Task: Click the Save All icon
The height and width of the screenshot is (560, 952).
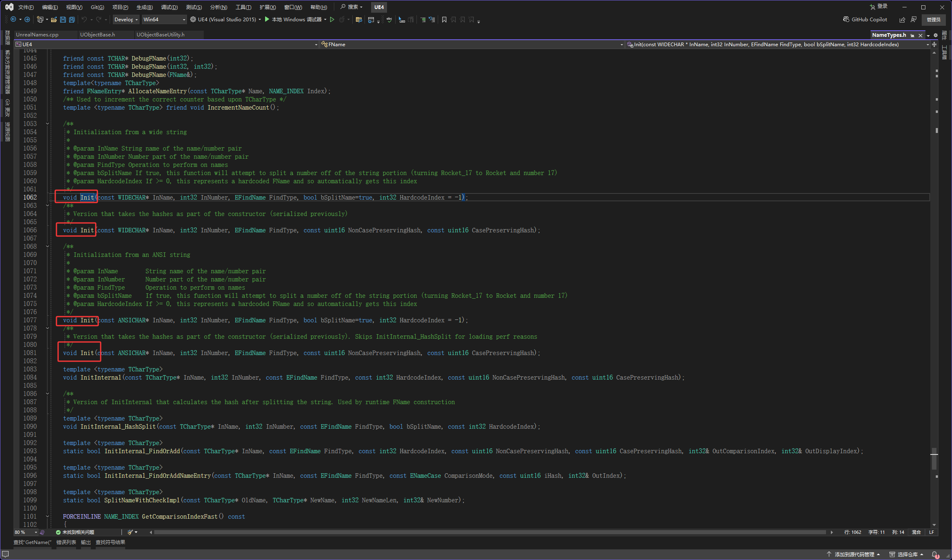Action: (72, 20)
